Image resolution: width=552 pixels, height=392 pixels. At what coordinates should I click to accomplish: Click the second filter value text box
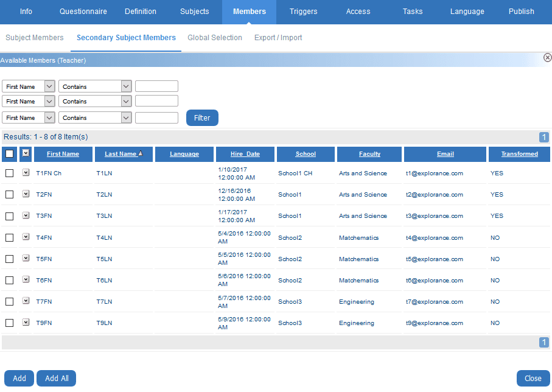156,101
